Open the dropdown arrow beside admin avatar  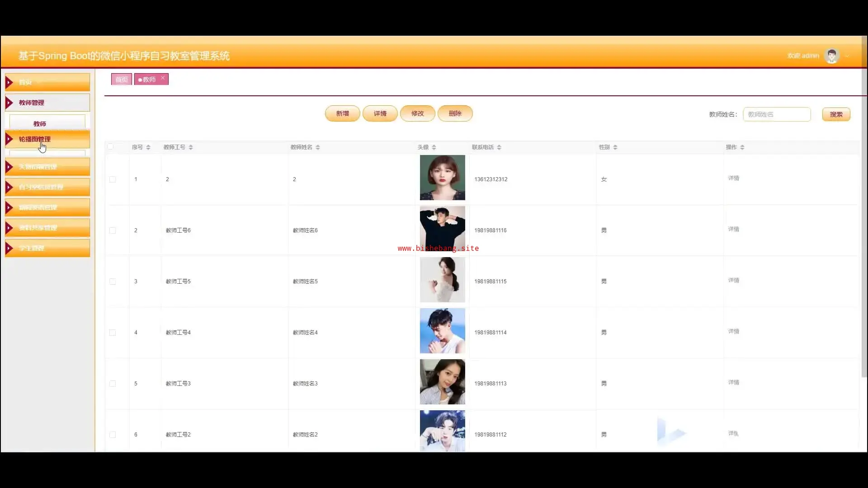click(x=847, y=56)
